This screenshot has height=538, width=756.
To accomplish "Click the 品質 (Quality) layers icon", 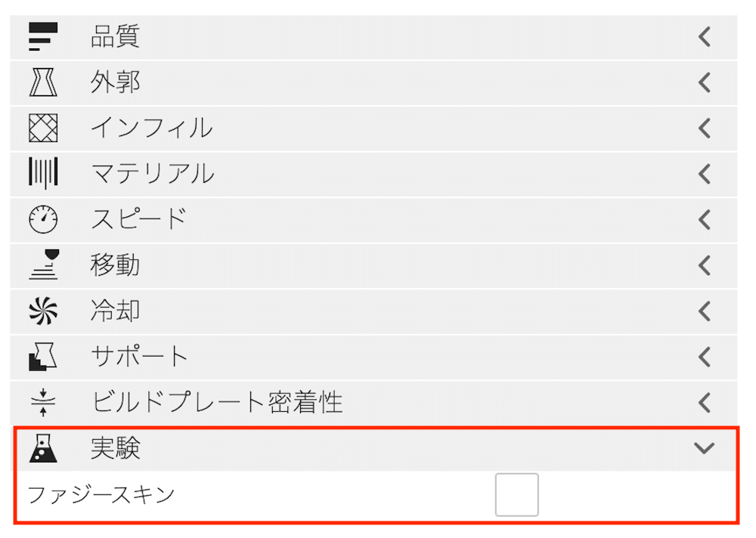I will click(43, 36).
